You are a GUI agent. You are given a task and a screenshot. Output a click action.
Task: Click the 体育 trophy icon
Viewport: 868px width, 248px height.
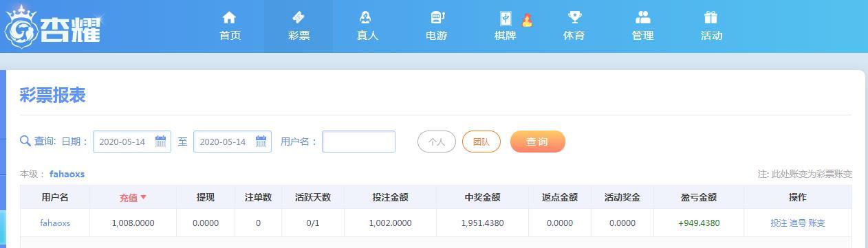coord(574,17)
